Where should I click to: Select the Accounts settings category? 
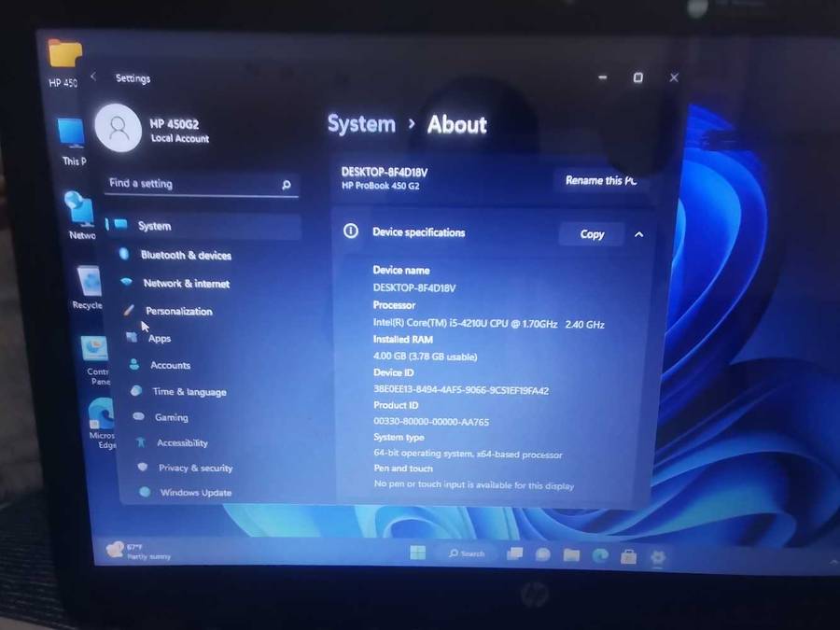tap(170, 365)
